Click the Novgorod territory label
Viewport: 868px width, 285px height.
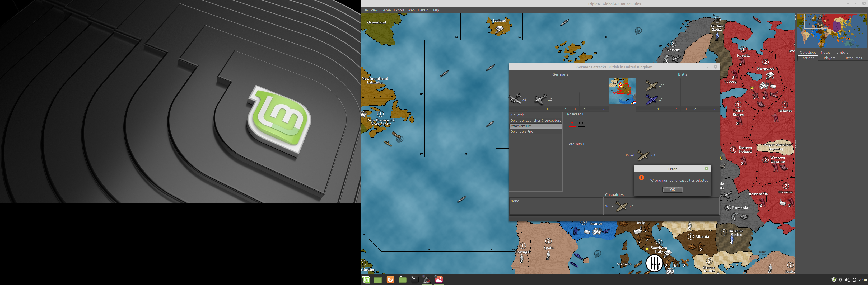pos(766,68)
